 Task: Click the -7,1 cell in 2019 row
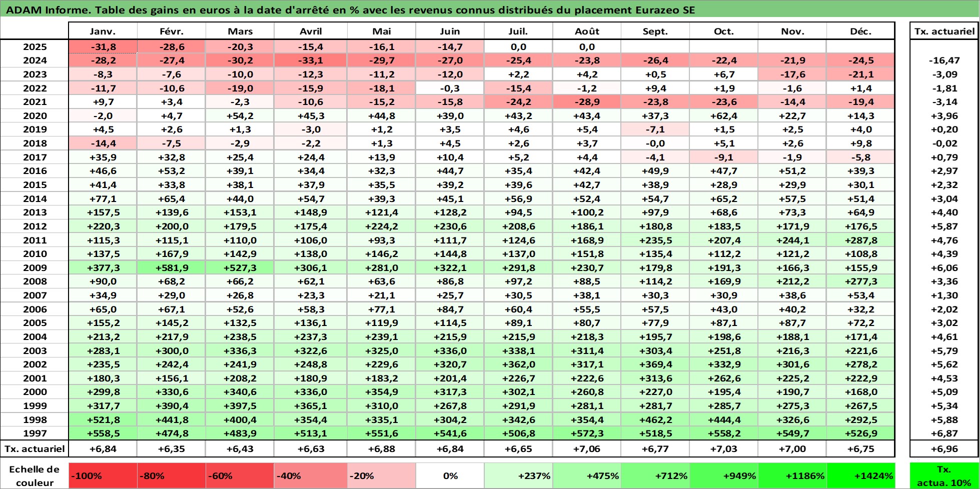[655, 129]
